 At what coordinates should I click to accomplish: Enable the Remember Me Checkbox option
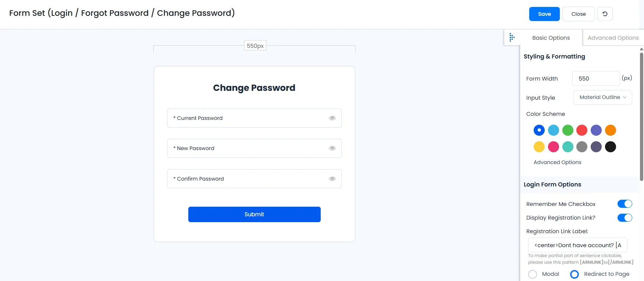tap(624, 203)
